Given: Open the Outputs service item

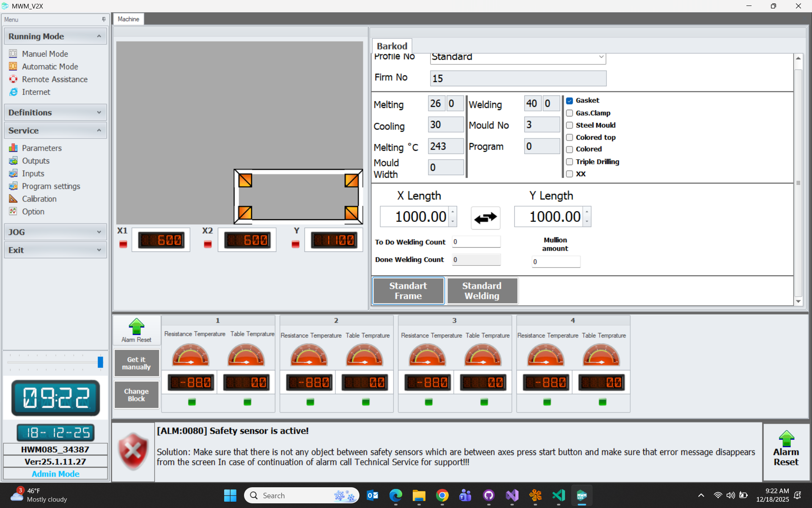Looking at the screenshot, I should point(36,161).
